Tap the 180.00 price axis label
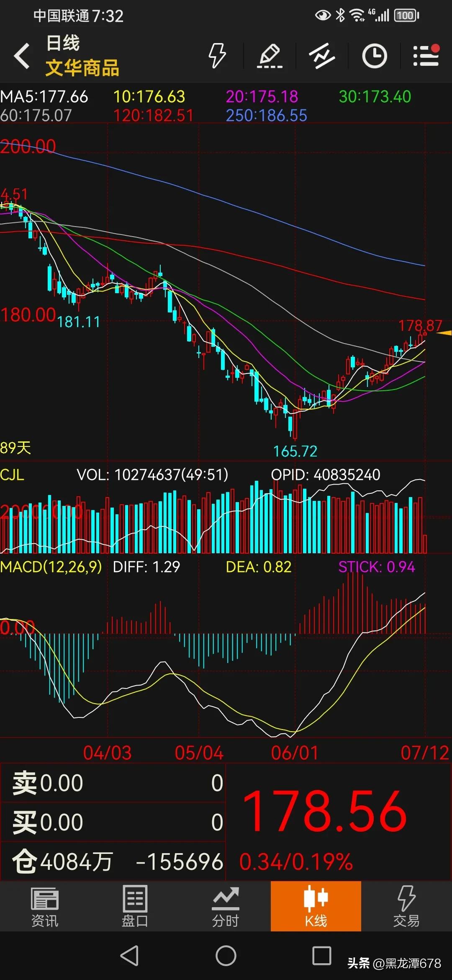Screen dimensions: 452x980 pyautogui.click(x=28, y=315)
